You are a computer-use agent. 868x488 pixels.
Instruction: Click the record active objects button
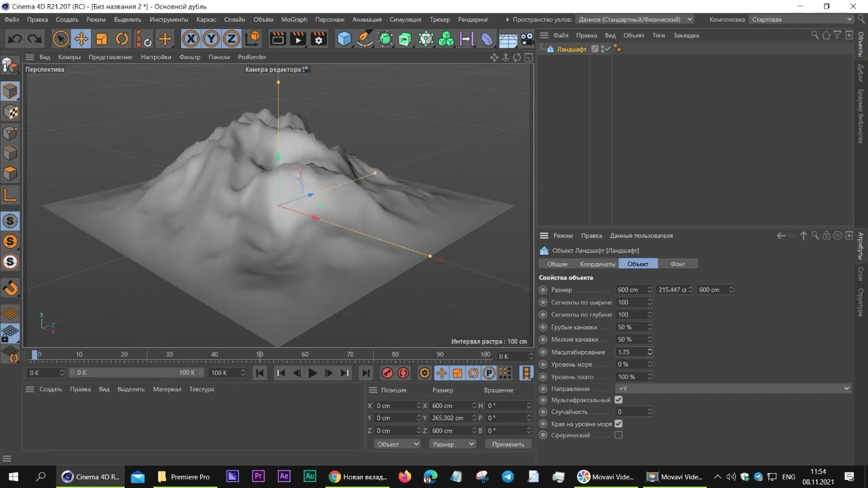point(387,373)
